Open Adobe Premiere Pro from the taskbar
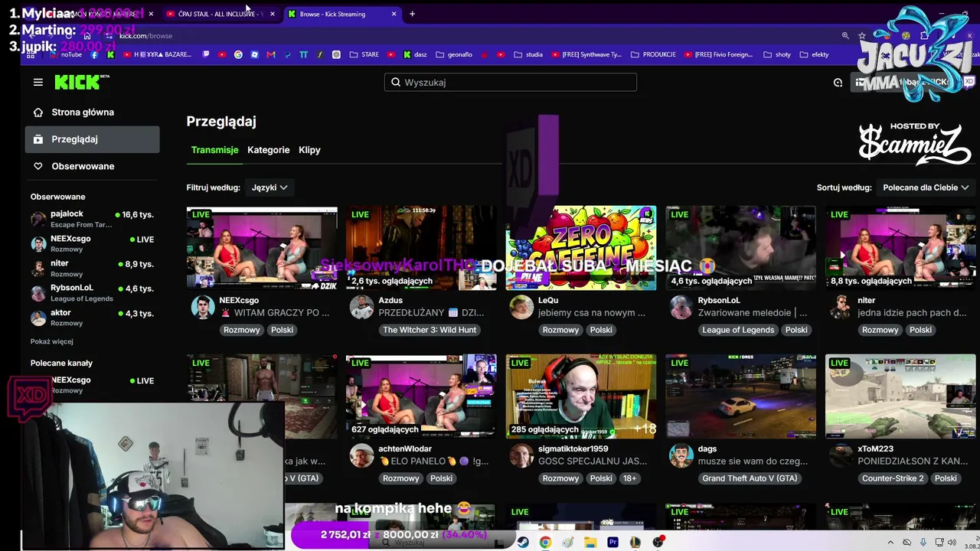Screen dimensions: 980x551 point(612,543)
